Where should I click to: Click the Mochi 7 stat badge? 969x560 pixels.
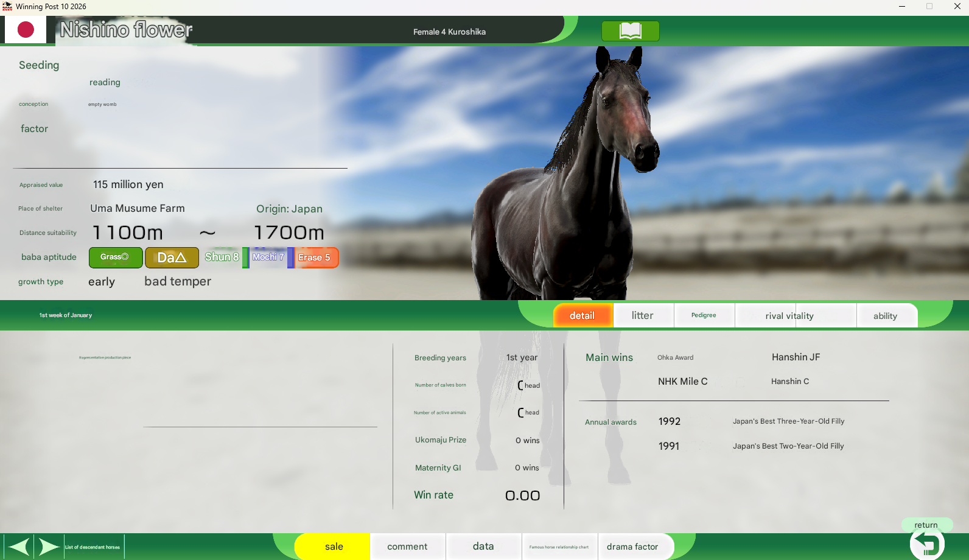point(268,257)
